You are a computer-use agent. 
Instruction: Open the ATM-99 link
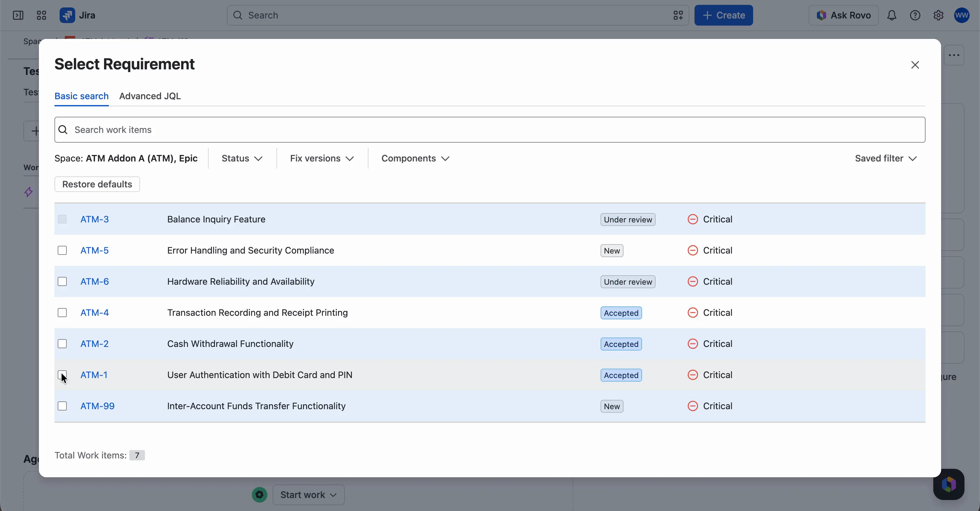tap(98, 406)
